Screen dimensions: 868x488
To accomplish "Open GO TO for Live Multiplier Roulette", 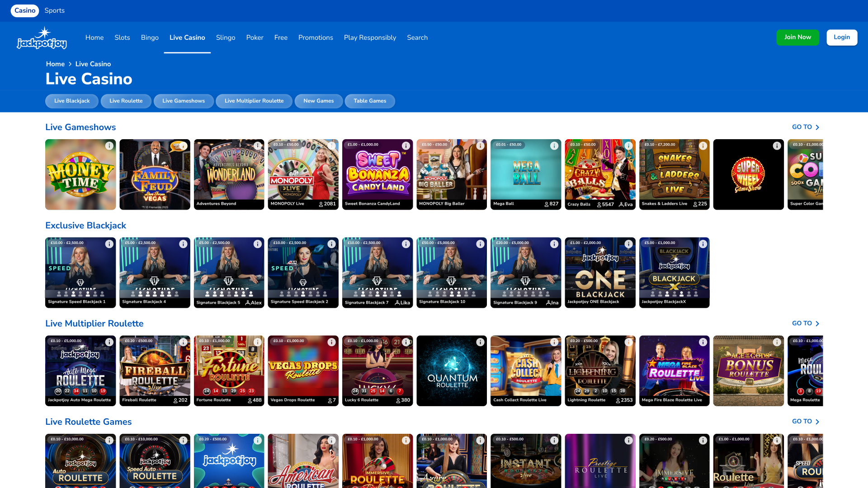I will [x=806, y=323].
